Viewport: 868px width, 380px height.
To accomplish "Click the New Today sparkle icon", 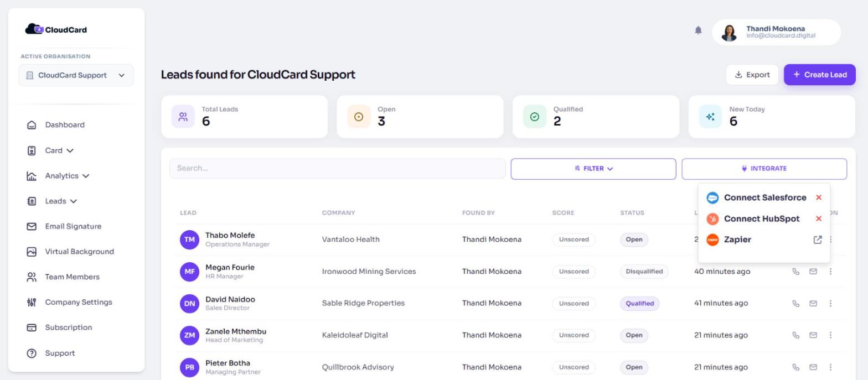I will click(x=710, y=117).
